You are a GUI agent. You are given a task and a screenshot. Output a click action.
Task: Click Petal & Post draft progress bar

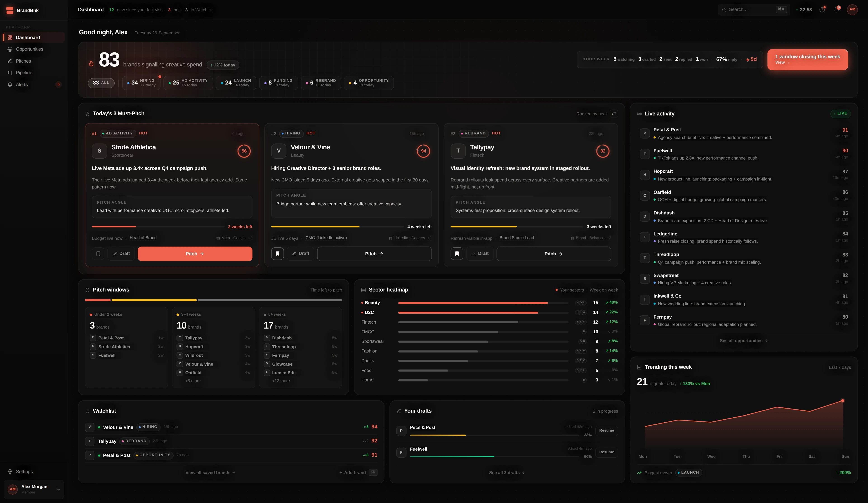(494, 435)
